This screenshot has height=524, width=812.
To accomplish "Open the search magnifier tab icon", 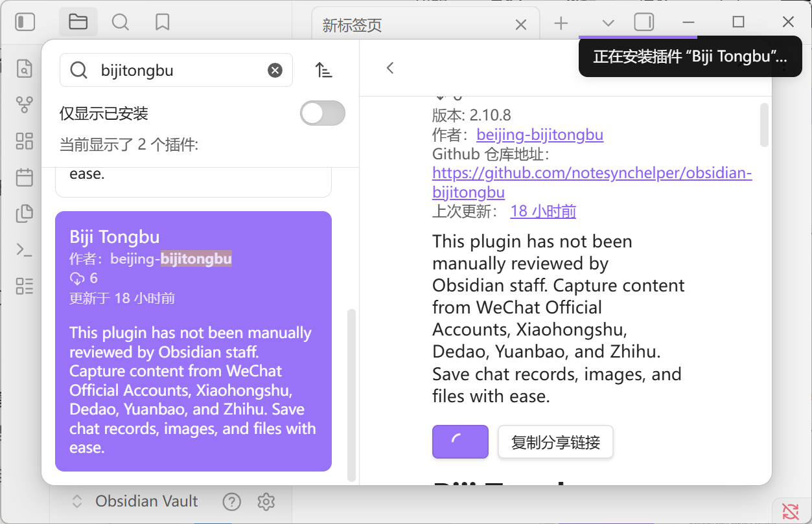I will point(120,22).
